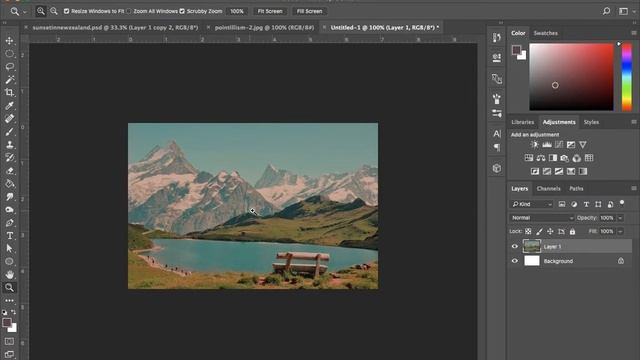Open the Kind layer filter dropdown
The width and height of the screenshot is (640, 360).
[532, 204]
